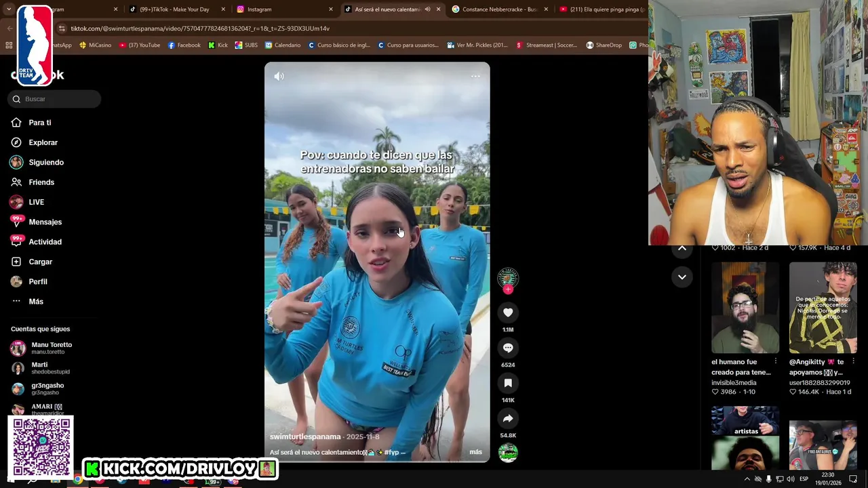Screen dimensions: 868x488
Task: Click the microphone tray icon
Action: pos(768,479)
